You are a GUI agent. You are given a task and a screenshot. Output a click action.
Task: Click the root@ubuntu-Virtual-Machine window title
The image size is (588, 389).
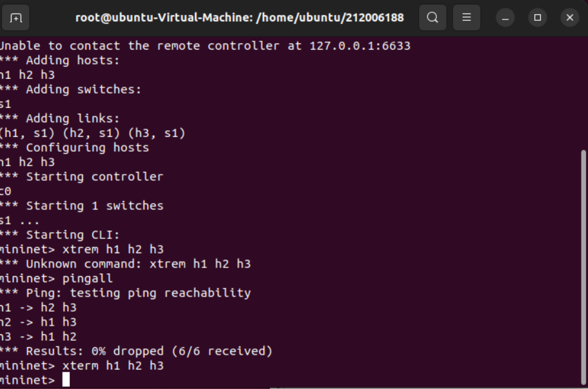[239, 17]
